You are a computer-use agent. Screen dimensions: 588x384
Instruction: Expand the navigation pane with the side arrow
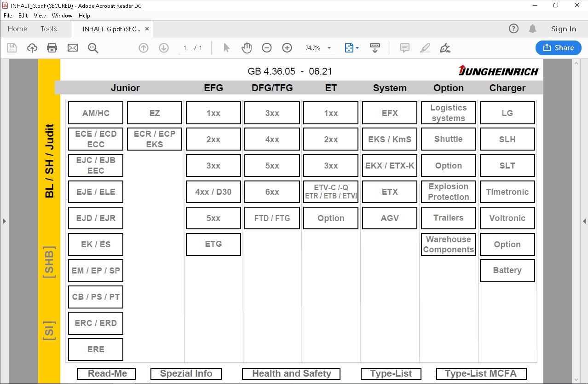5,221
